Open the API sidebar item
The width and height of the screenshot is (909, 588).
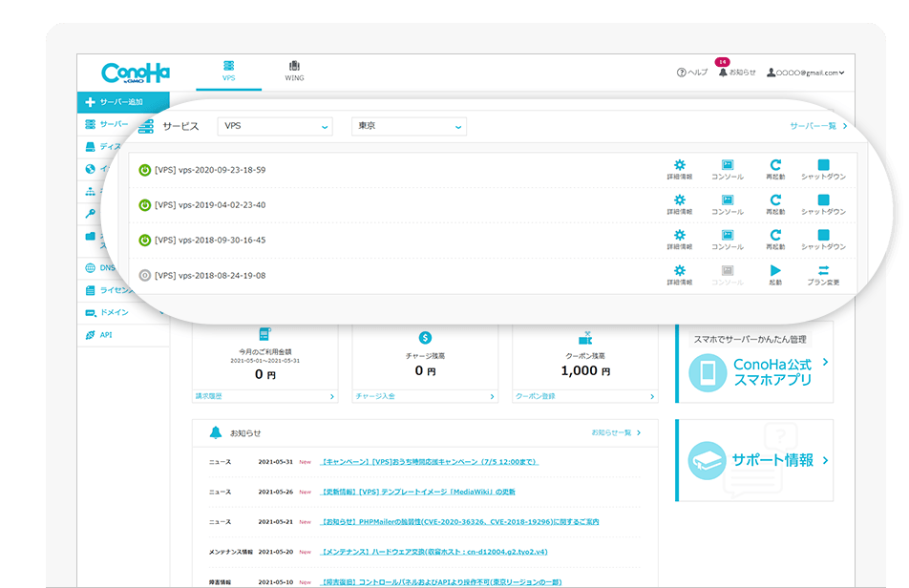coord(106,335)
